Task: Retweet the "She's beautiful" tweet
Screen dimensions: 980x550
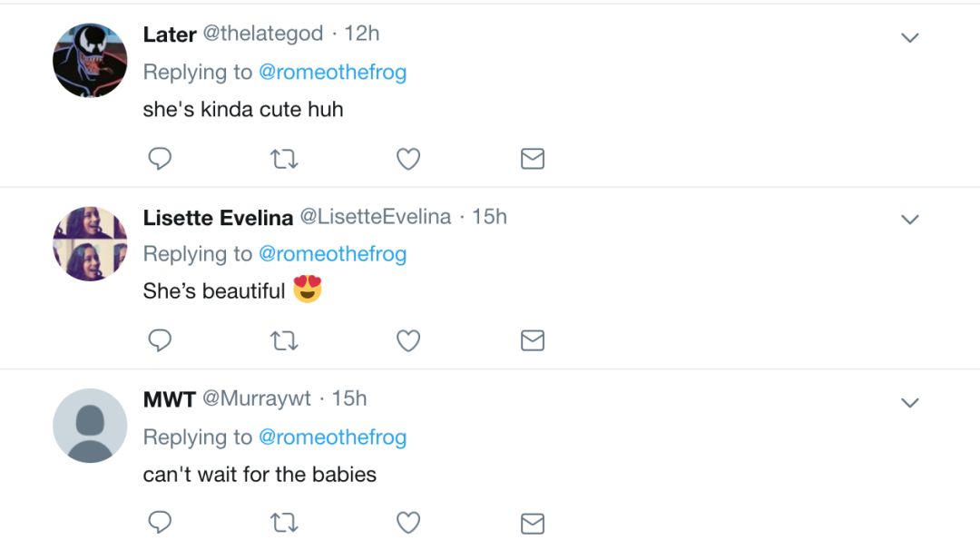Action: (x=284, y=340)
